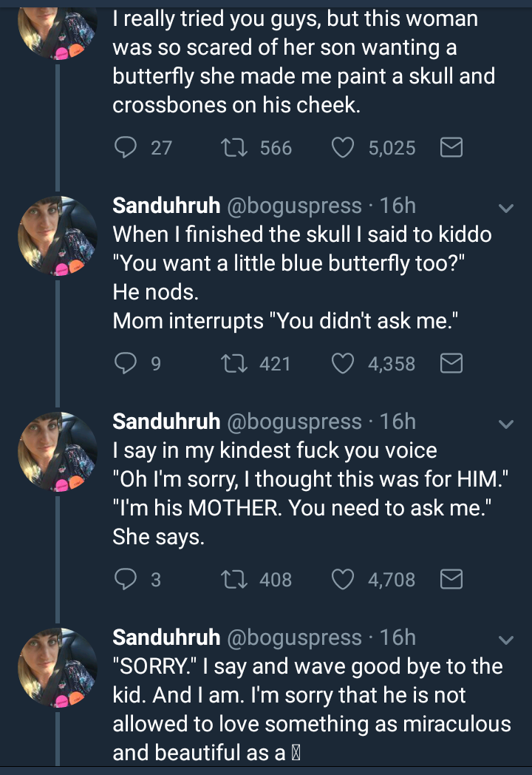Screen dimensions: 532x775
Task: Like the tweet with 4,708 likes
Action: 342,579
